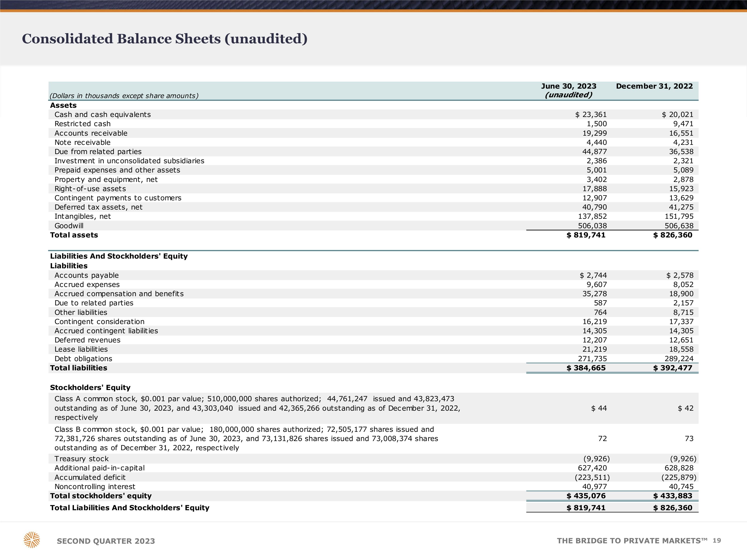Click the Class B common stock description
747x560 pixels.
246,439
